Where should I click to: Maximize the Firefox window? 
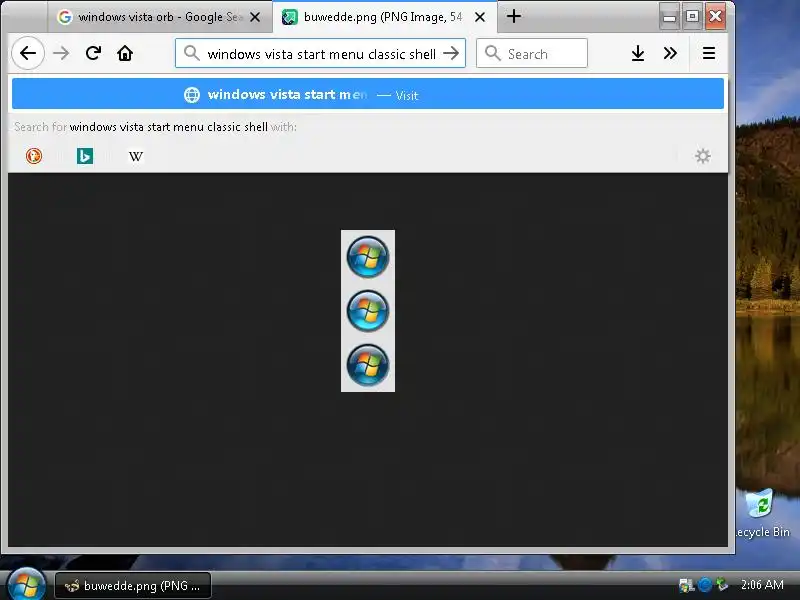692,17
